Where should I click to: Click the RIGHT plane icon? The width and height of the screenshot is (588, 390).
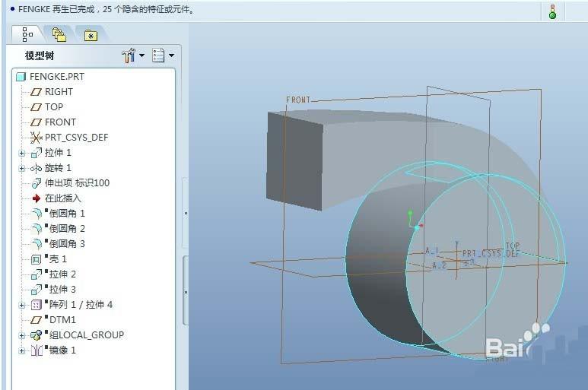36,92
